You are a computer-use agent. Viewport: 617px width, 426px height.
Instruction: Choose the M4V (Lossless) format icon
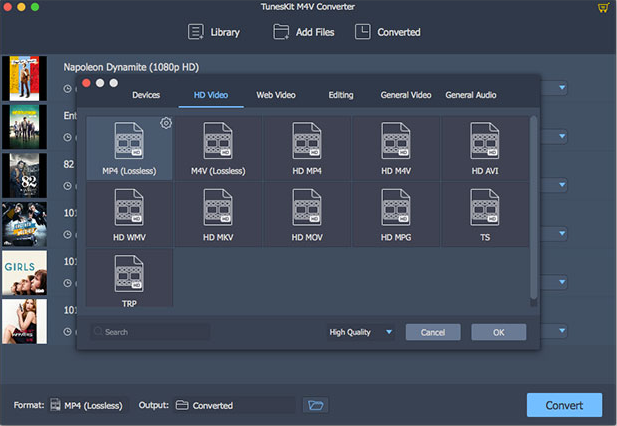pyautogui.click(x=218, y=143)
